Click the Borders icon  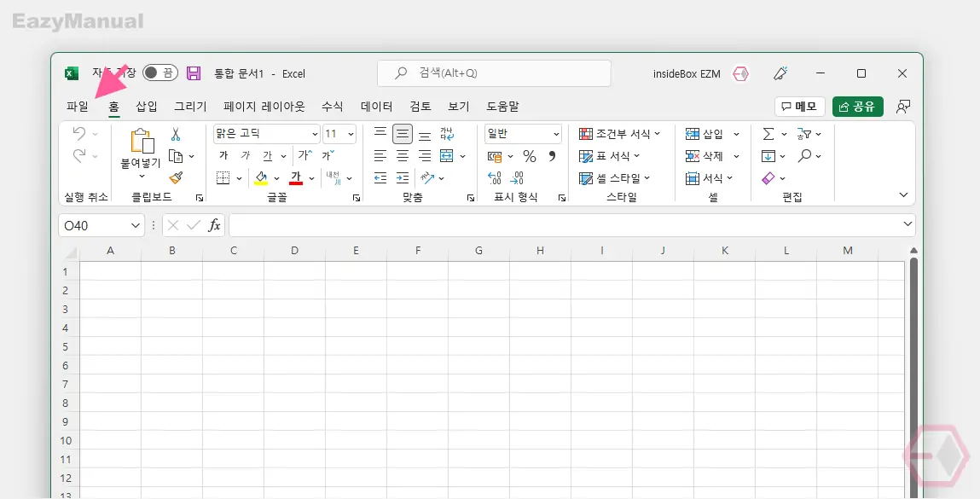223,177
